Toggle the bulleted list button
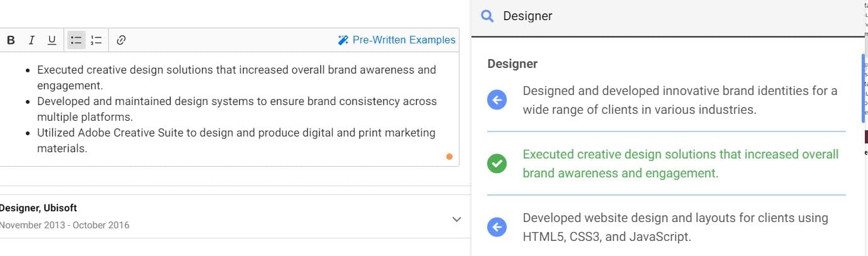This screenshot has height=256, width=868. [76, 40]
